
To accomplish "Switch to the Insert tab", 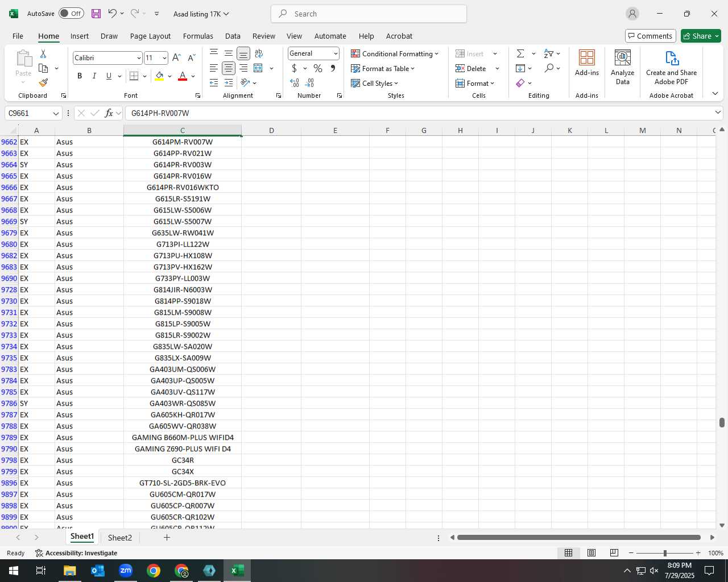I will pos(80,36).
